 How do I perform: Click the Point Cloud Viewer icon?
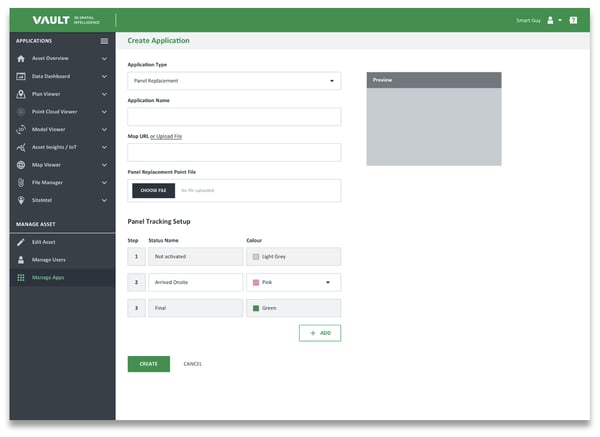[x=21, y=112]
